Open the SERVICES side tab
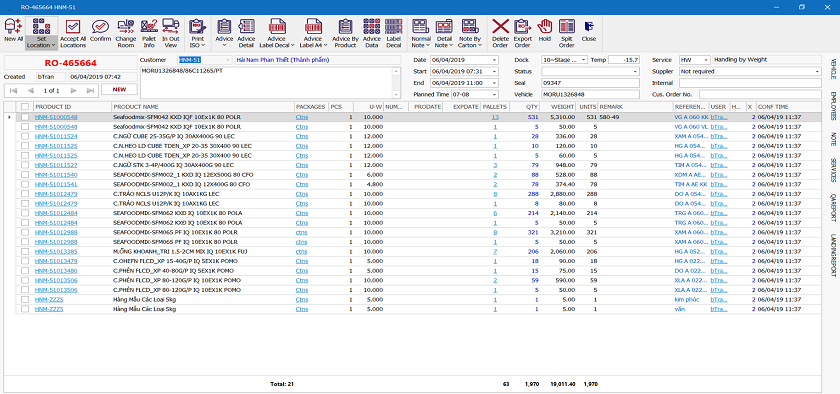This screenshot has height=394, width=840. 833,170
